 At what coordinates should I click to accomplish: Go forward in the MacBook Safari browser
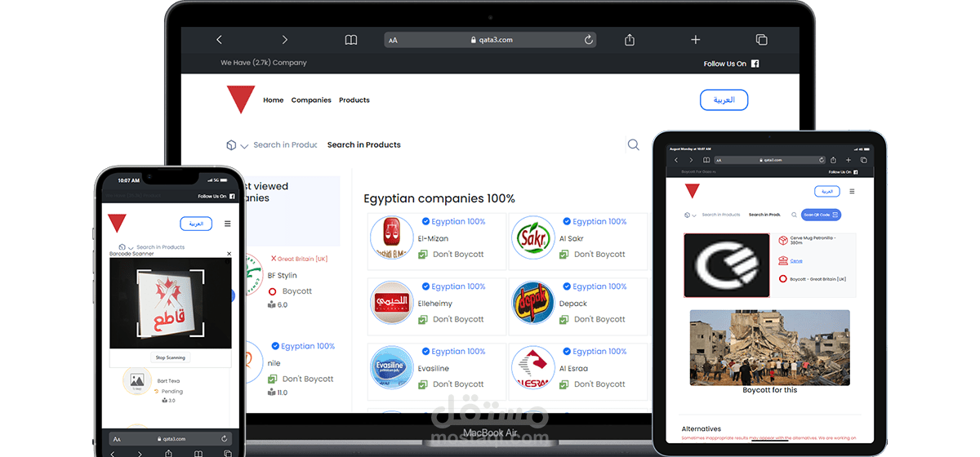click(x=284, y=39)
